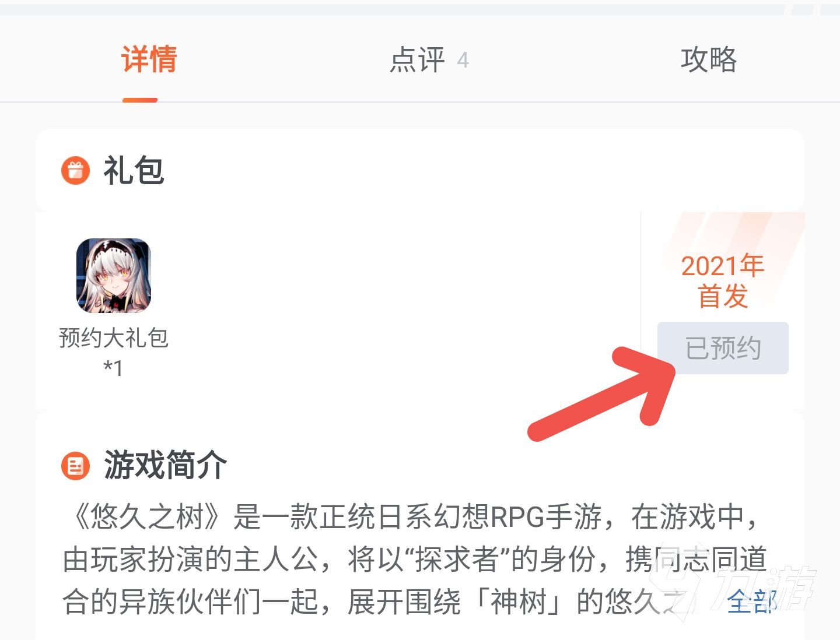The height and width of the screenshot is (640, 840).
Task: Click the gift pack card's empty area
Action: pyautogui.click(x=397, y=309)
